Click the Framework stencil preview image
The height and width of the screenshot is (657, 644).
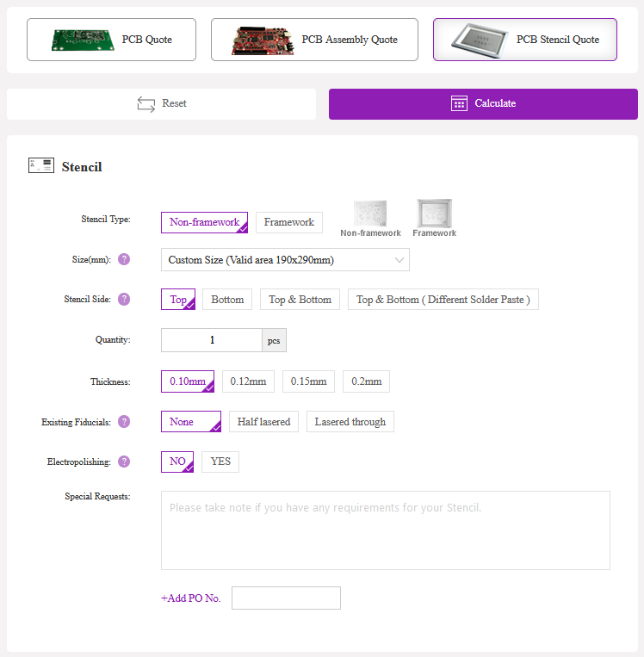click(434, 213)
